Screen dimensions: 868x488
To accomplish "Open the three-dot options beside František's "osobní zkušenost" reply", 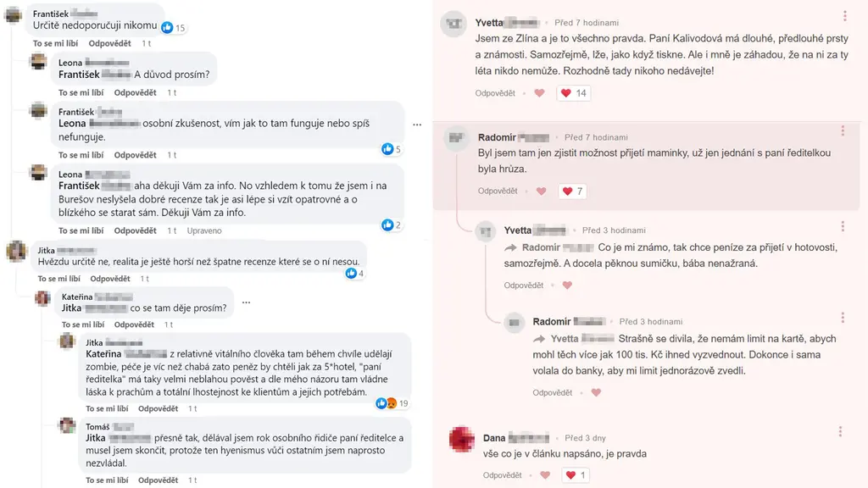I will (416, 124).
